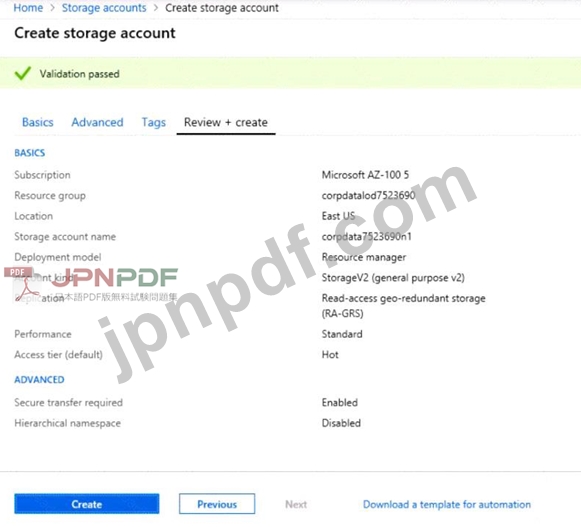Click the disabled Next button
The width and height of the screenshot is (581, 527).
pyautogui.click(x=296, y=504)
